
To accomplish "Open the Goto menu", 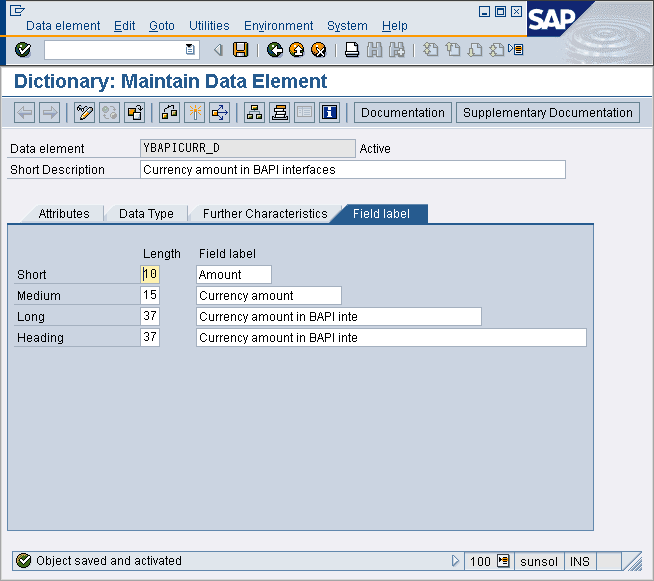I will point(162,26).
